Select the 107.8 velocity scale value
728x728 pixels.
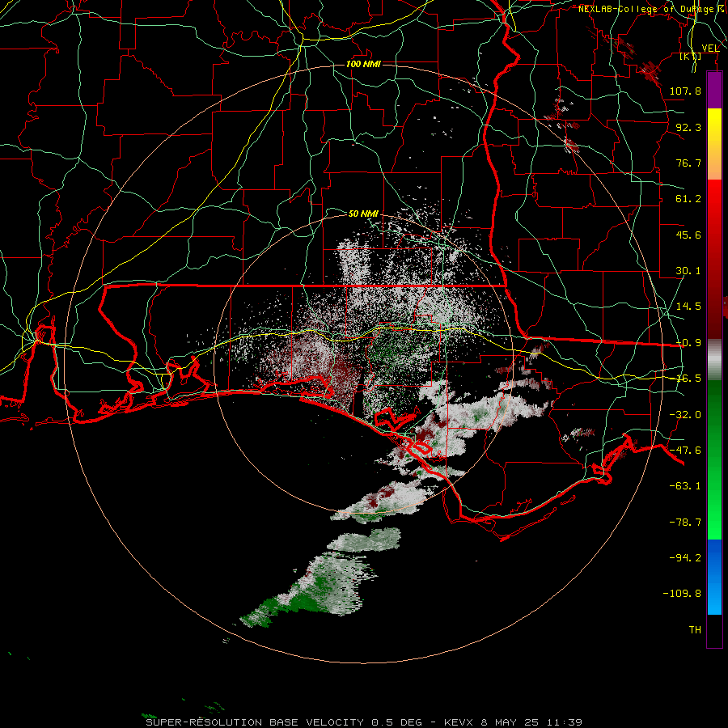point(685,91)
